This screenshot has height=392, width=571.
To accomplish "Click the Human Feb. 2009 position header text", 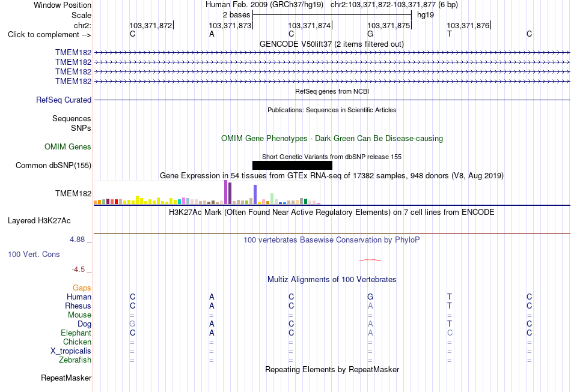I will [x=331, y=5].
